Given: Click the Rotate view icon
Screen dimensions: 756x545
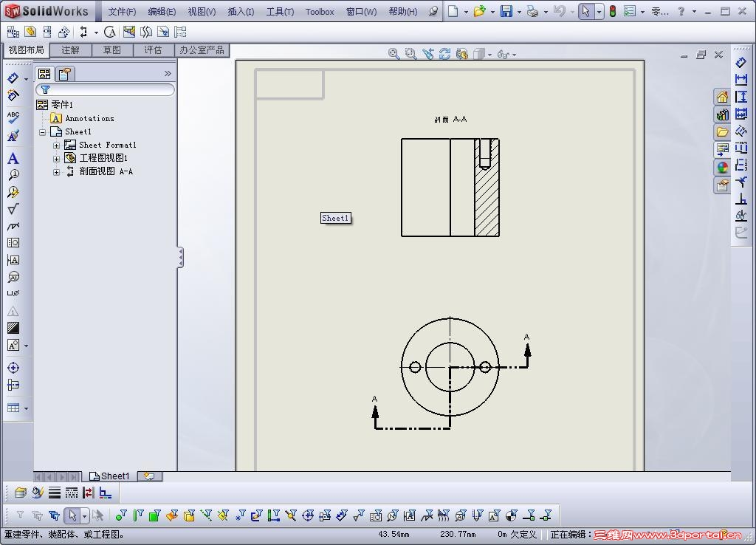Looking at the screenshot, I should (x=444, y=53).
